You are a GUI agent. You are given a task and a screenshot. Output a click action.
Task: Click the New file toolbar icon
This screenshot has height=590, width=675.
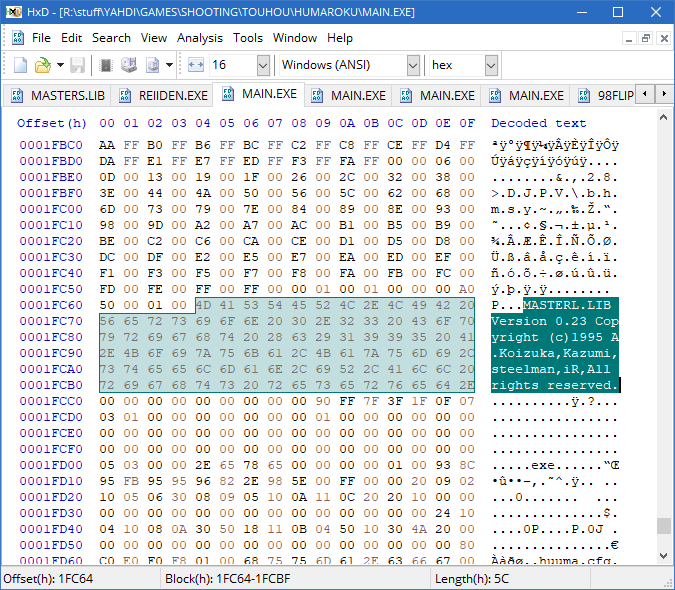(20, 65)
